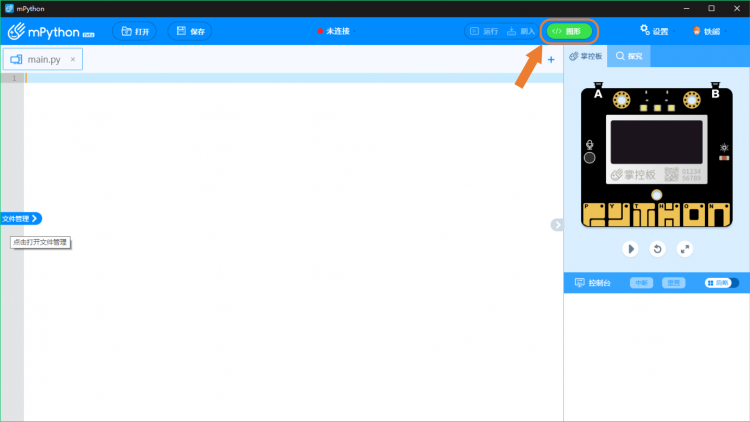Click the buzzer circle below the screen
Viewport: 750px width, 422px height.
coord(657,195)
